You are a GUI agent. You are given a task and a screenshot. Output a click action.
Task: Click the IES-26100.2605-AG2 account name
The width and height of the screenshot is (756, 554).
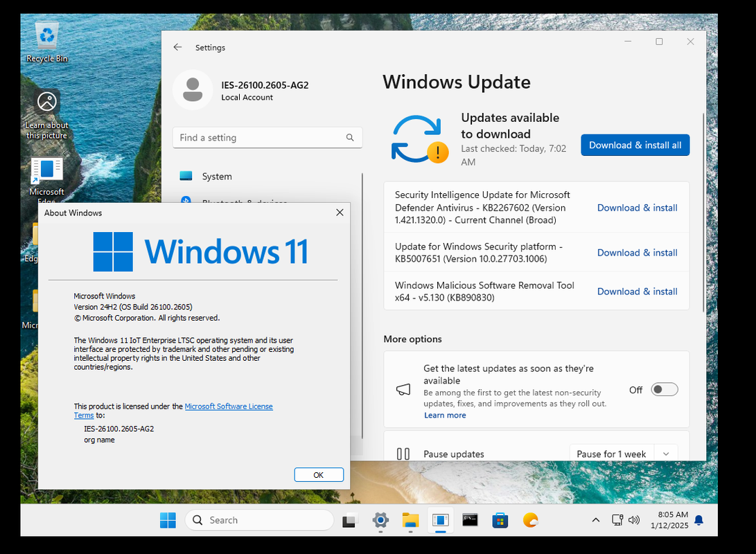coord(265,85)
